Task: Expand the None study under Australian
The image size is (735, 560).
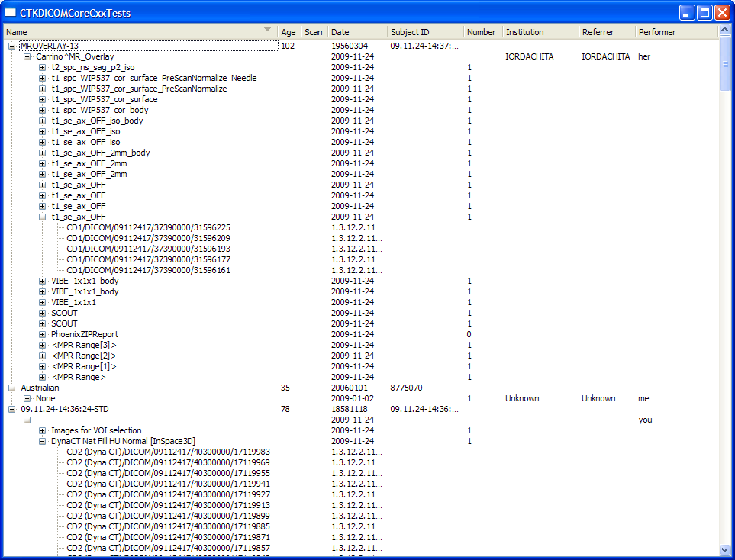Action: [x=27, y=398]
